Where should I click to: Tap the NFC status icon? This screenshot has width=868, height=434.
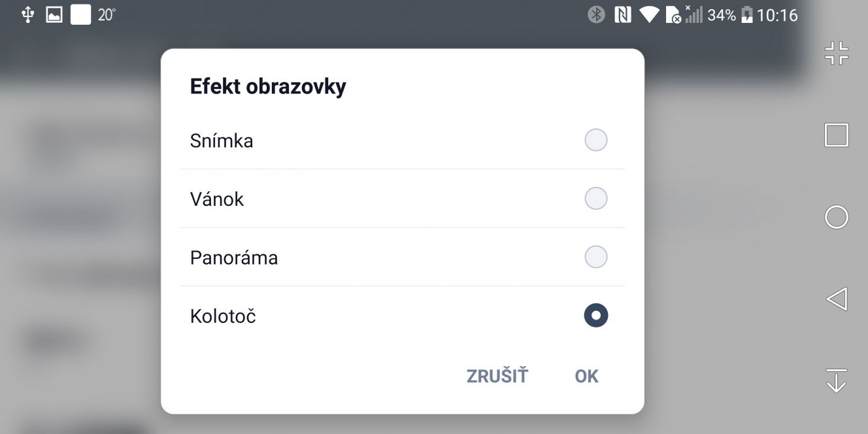pos(623,14)
